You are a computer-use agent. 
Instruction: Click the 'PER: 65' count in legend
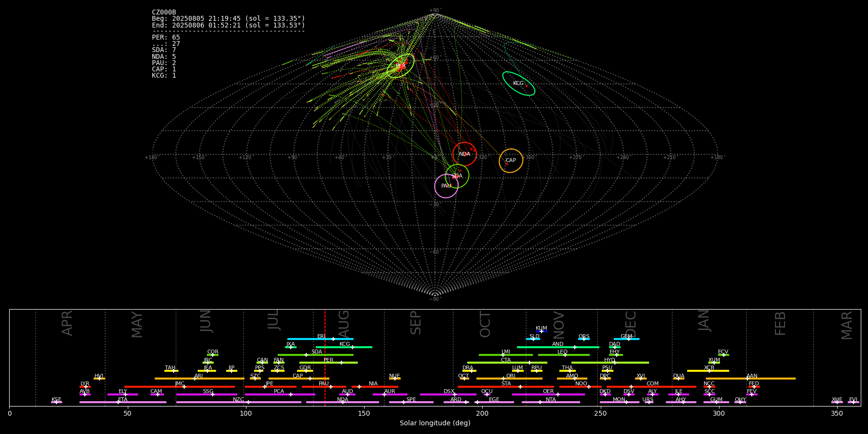166,38
